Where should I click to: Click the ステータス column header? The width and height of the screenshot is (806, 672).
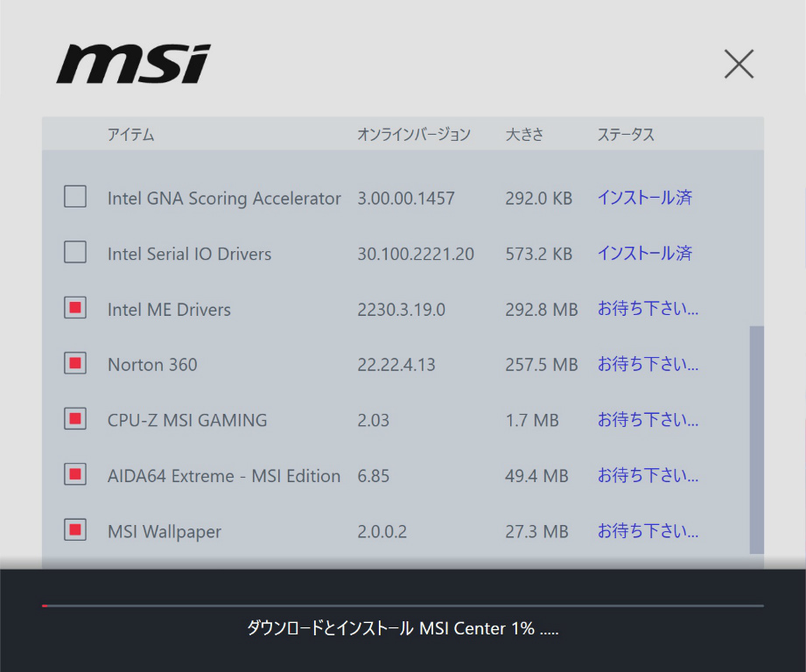[626, 135]
